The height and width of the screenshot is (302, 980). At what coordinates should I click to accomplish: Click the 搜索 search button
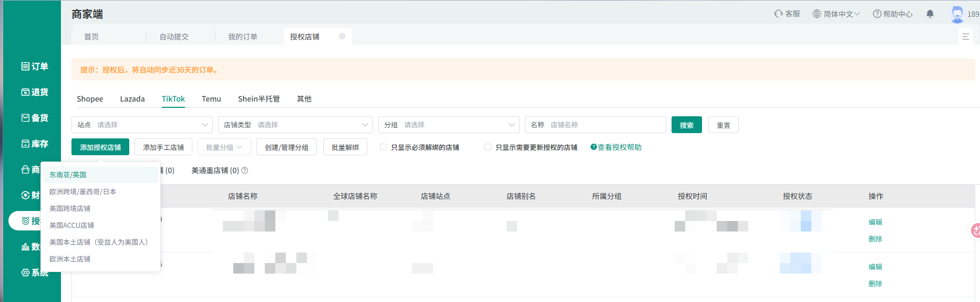click(687, 125)
